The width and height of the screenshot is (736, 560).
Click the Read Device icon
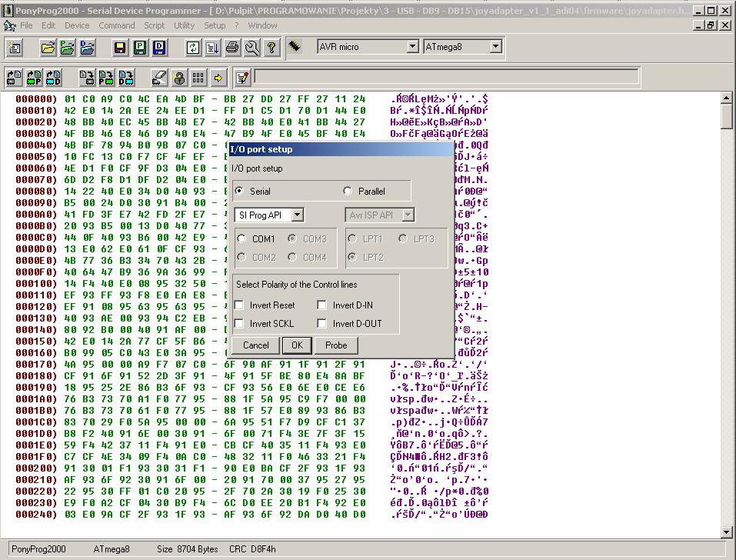15,78
